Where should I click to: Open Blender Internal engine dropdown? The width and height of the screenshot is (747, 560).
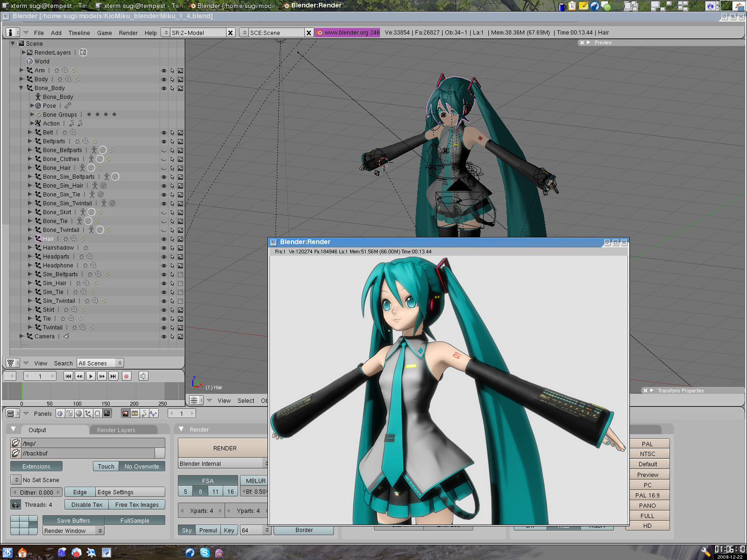tap(223, 463)
